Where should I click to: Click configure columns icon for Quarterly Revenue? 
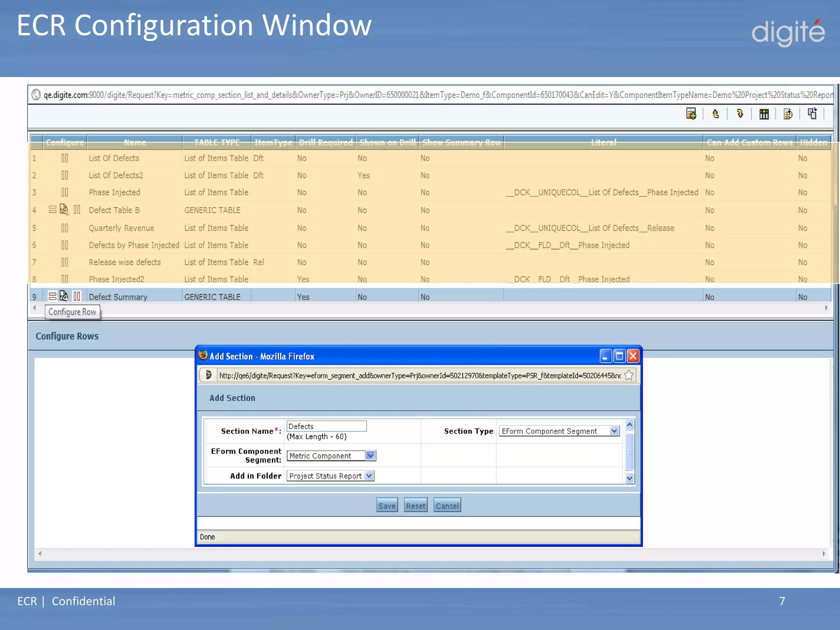tap(65, 228)
